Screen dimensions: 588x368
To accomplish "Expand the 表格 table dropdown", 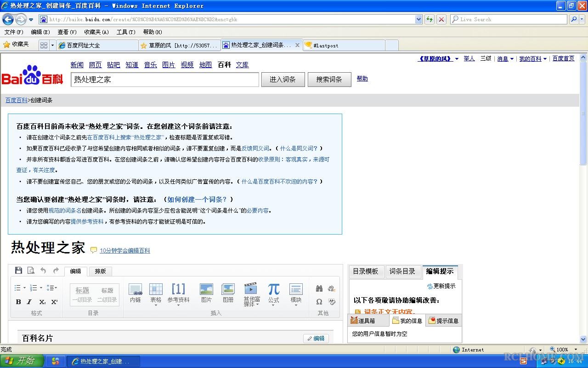I will click(x=156, y=305).
